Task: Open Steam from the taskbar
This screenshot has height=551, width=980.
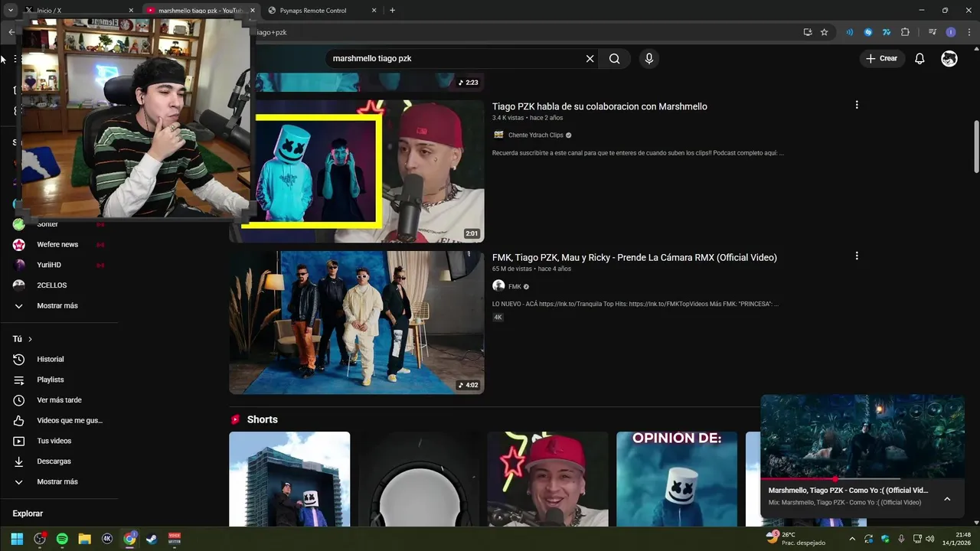Action: click(x=152, y=539)
